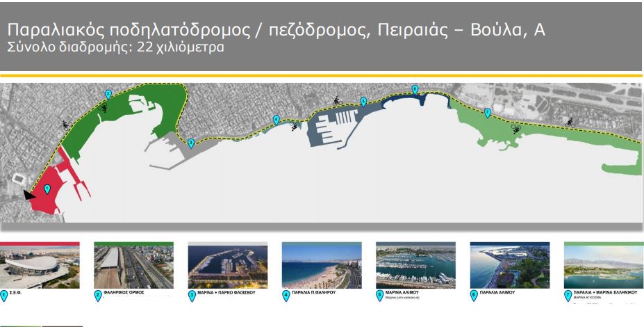Image resolution: width=644 pixels, height=327 pixels.
Task: Open the Σ.Ε.Φ. stadium thumbnail
Action: tap(40, 267)
